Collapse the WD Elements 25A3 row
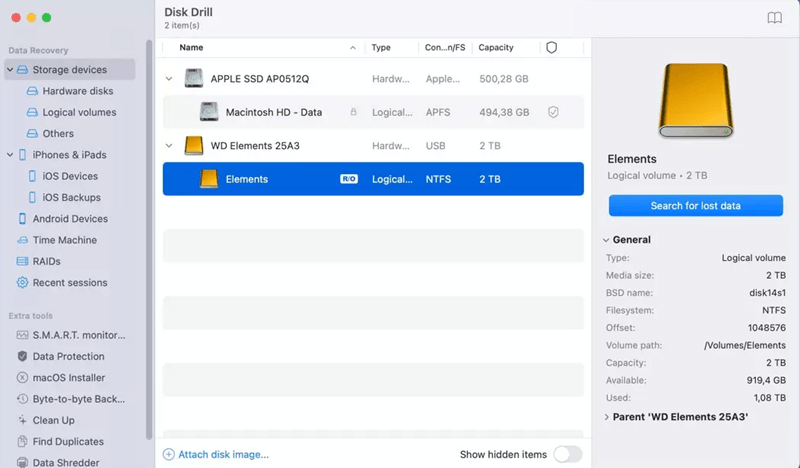This screenshot has height=468, width=800. point(169,145)
